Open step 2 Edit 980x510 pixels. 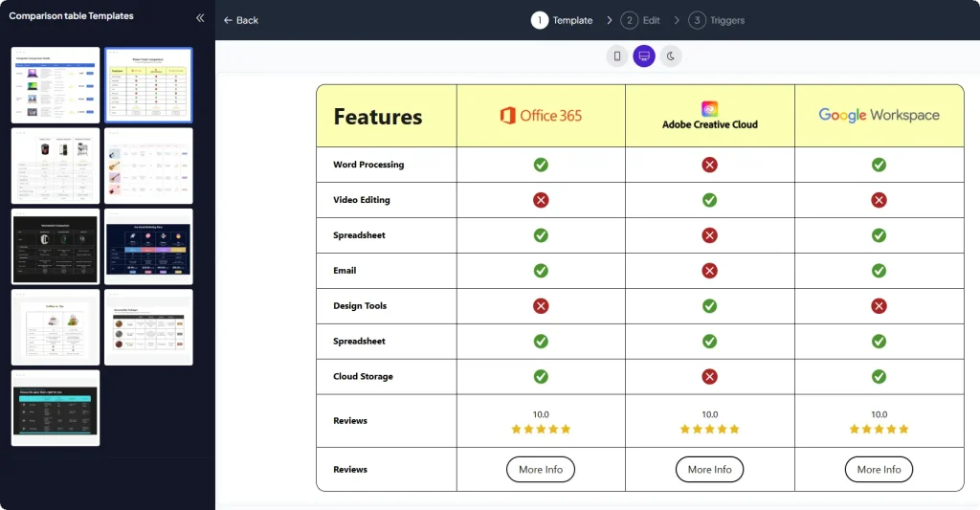click(640, 20)
